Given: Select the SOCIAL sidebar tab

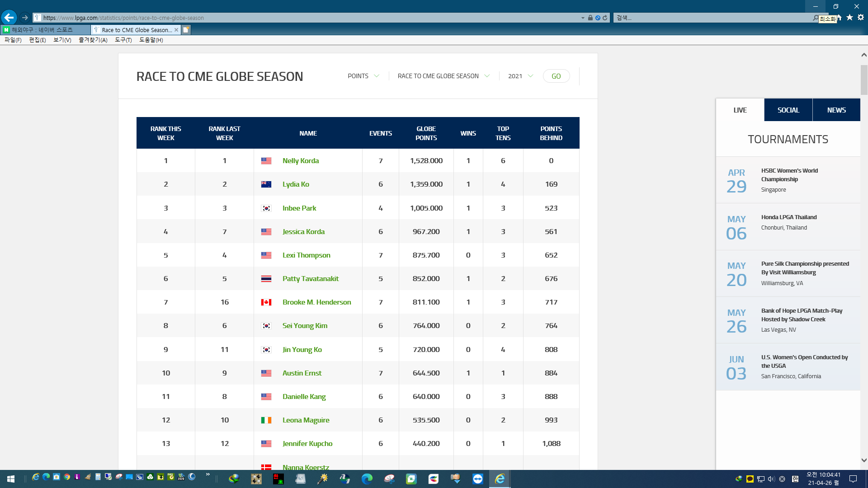Looking at the screenshot, I should click(x=788, y=110).
